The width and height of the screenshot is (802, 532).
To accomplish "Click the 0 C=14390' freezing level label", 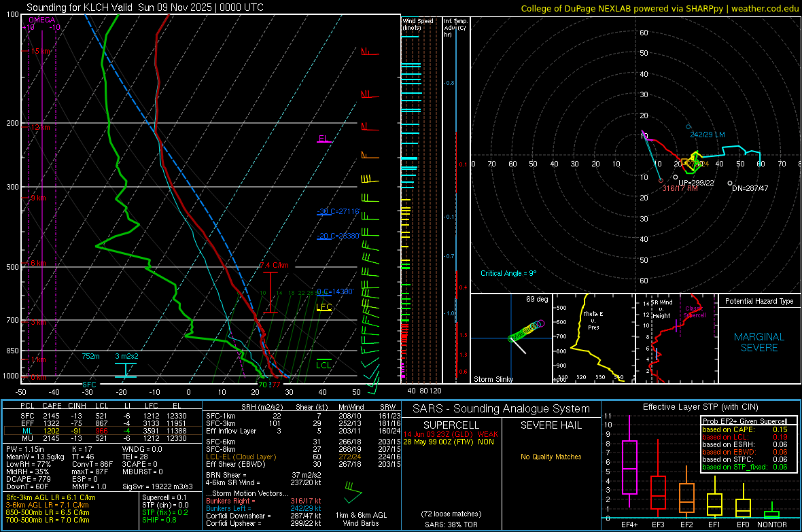I will click(335, 292).
